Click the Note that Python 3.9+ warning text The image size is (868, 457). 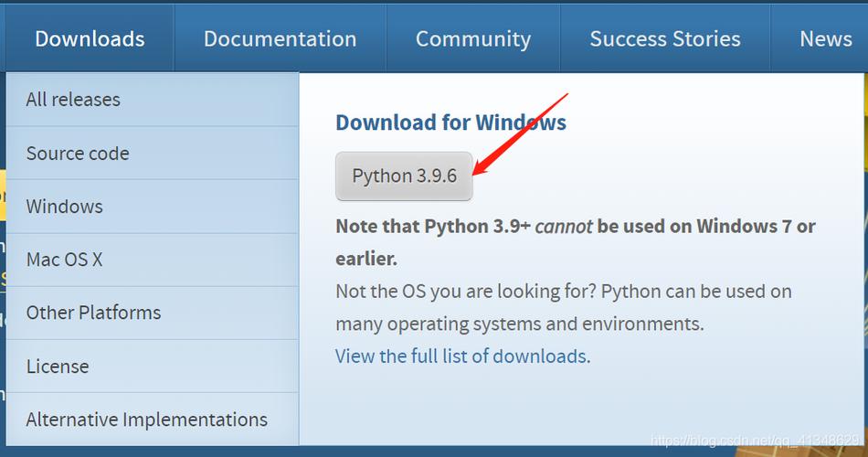[x=575, y=242]
